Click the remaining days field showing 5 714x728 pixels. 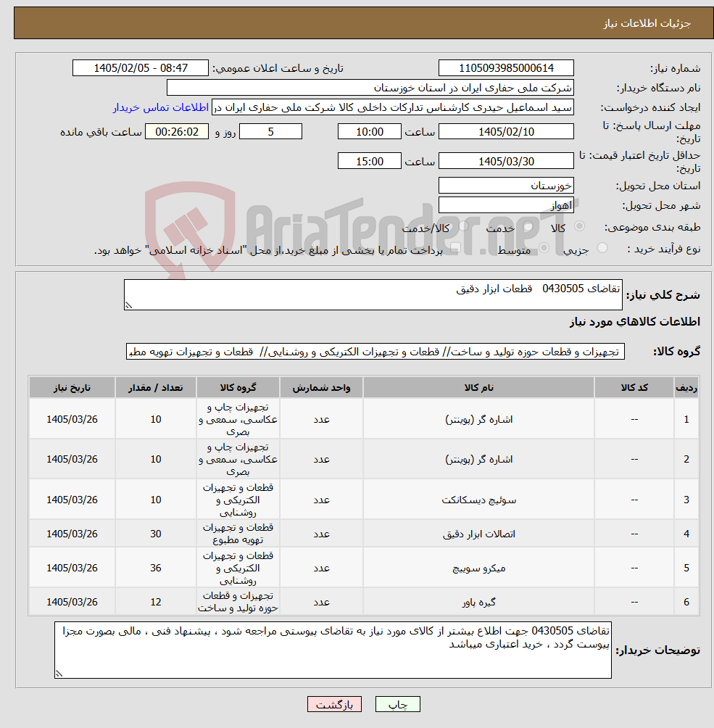pos(270,132)
